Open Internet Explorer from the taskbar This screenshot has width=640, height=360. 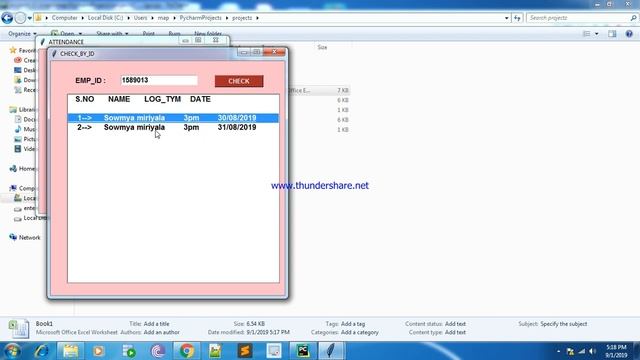coord(42,351)
